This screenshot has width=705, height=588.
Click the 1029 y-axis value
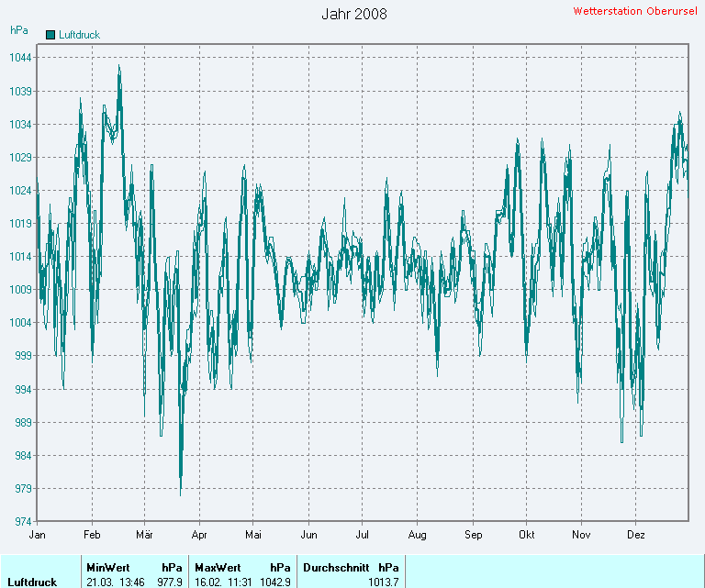point(21,158)
